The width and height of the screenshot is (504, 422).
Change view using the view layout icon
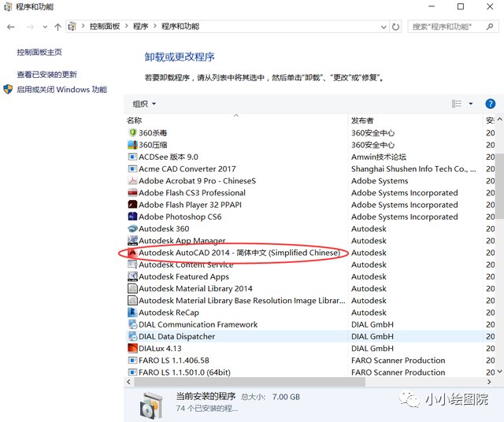click(457, 103)
